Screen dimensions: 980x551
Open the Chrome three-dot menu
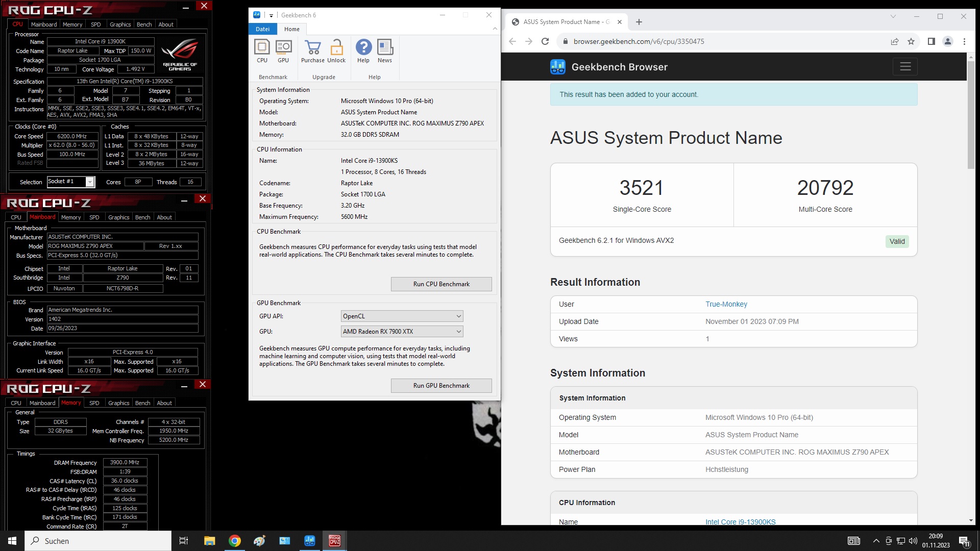964,41
